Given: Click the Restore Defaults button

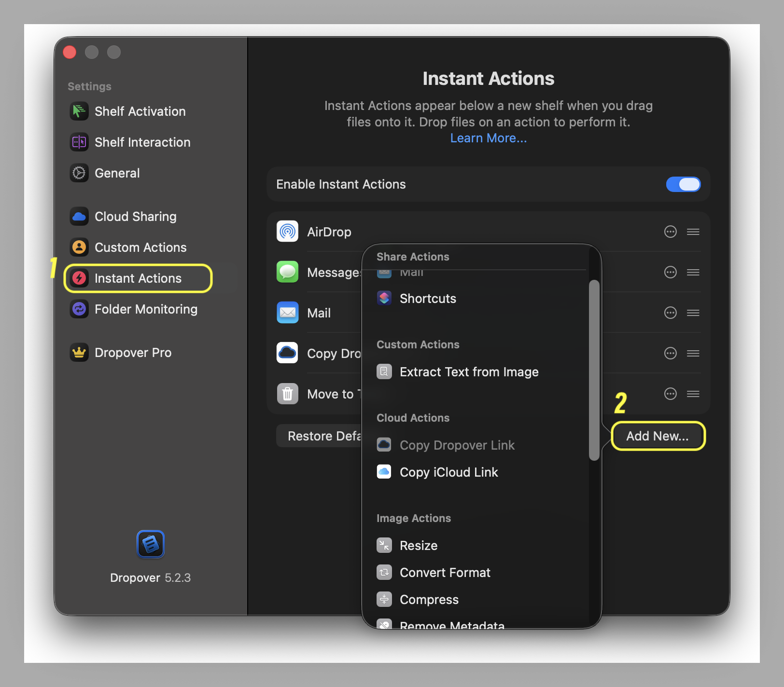Looking at the screenshot, I should pyautogui.click(x=320, y=436).
